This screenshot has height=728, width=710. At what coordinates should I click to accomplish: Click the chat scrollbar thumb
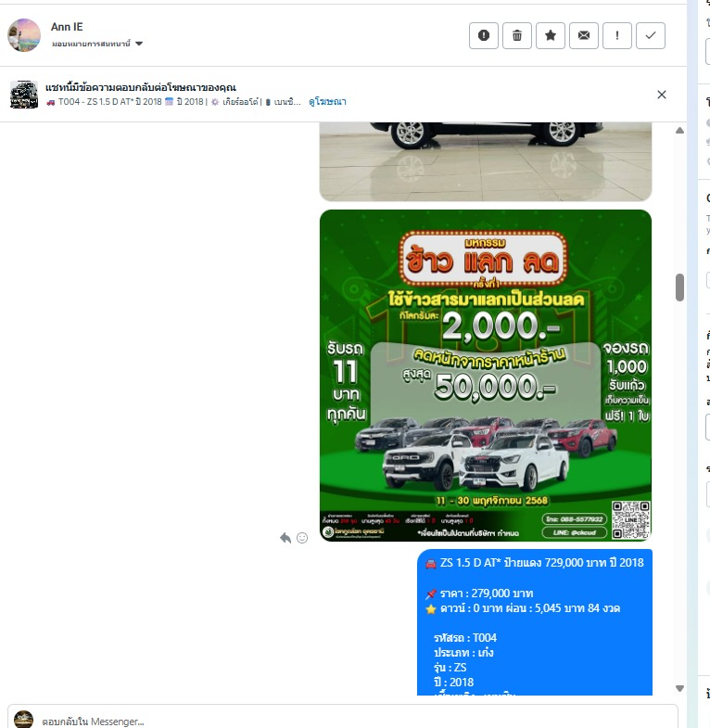[x=679, y=287]
